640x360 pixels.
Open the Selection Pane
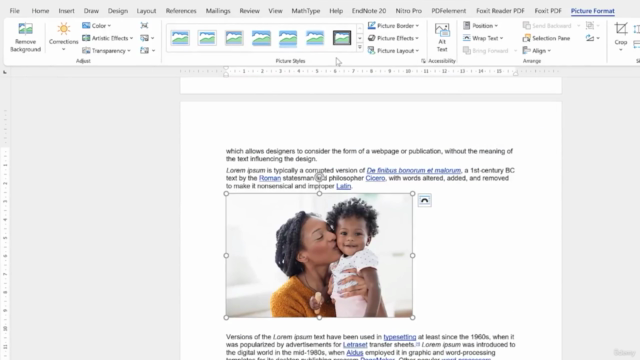click(546, 38)
